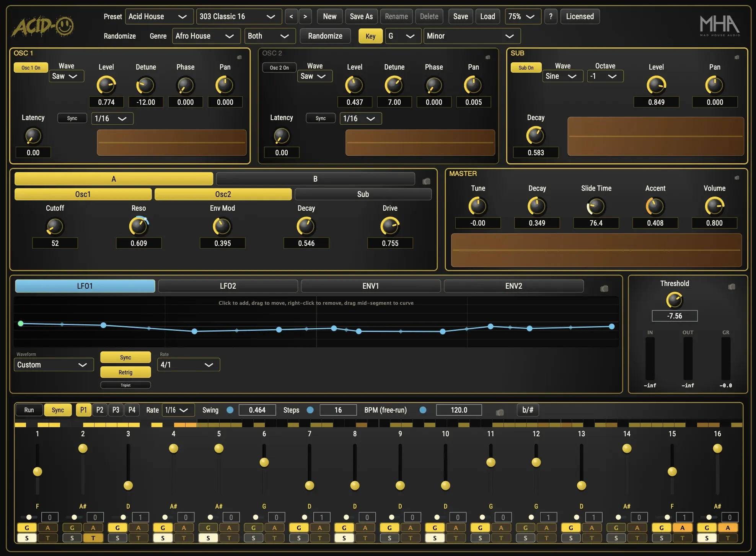This screenshot has width=756, height=556.
Task: Click the dice icon in SUB panel corner
Action: 736,57
